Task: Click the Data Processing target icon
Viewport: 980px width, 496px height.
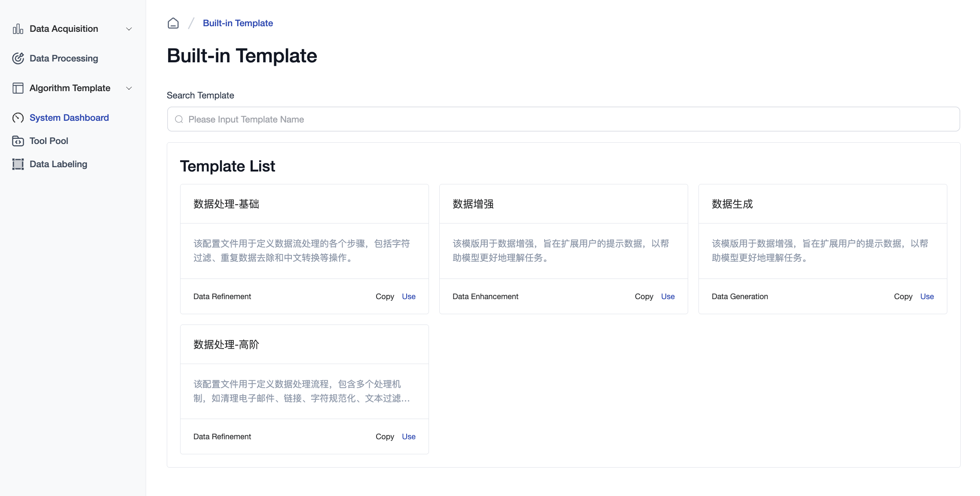Action: pos(18,58)
